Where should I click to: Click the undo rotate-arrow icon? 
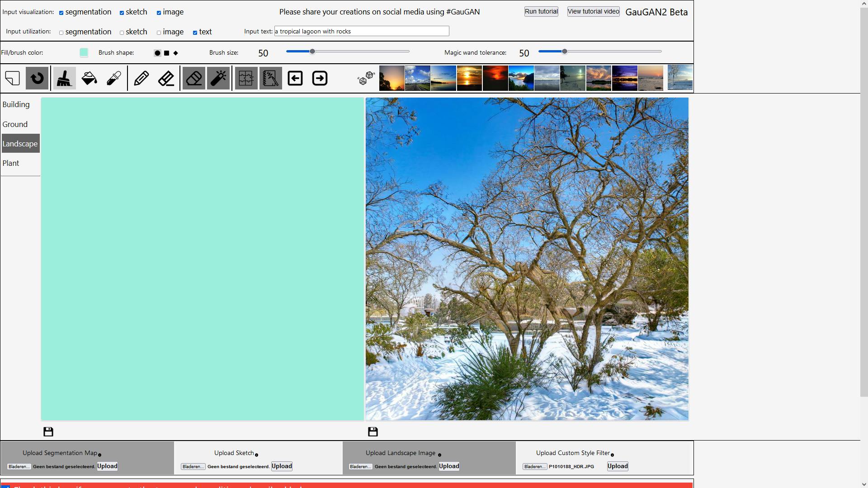(x=37, y=78)
